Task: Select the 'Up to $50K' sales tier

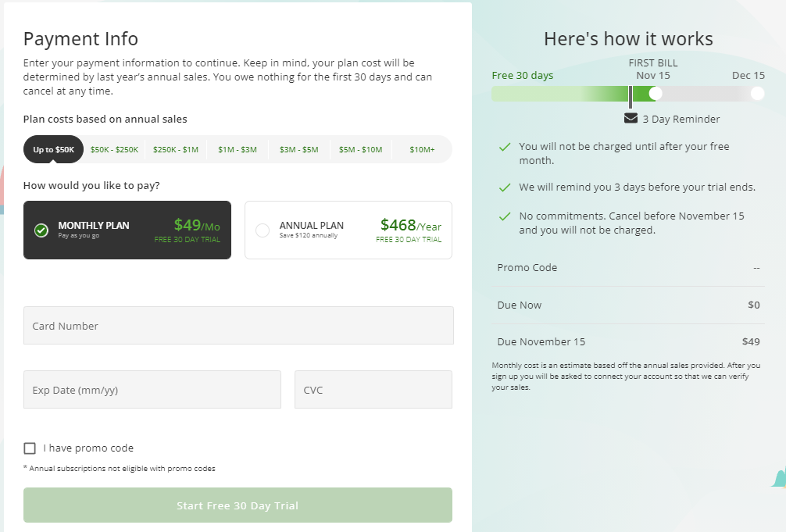Action: point(52,148)
